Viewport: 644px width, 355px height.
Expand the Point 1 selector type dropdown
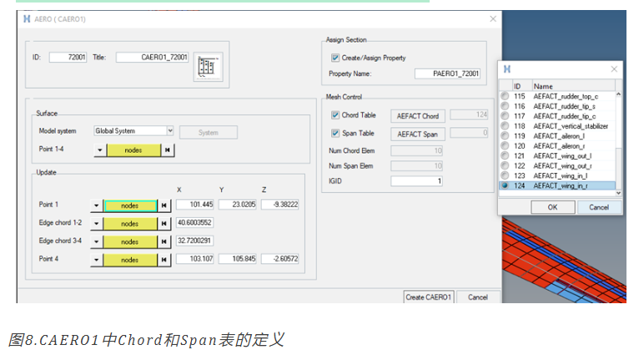(x=97, y=205)
